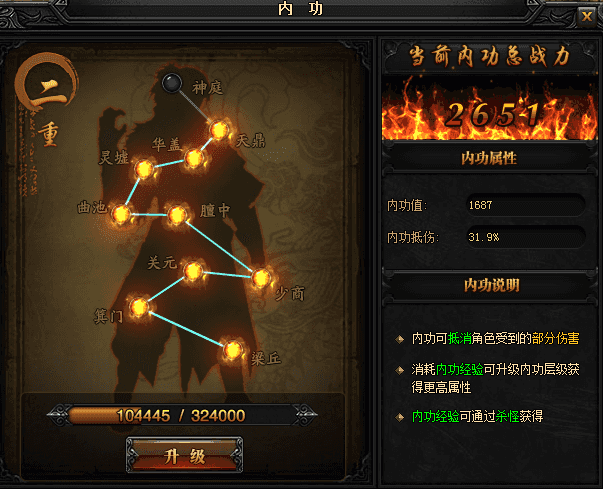The width and height of the screenshot is (603, 489).
Task: Click the 梁丘 acupoint node
Action: click(x=233, y=350)
